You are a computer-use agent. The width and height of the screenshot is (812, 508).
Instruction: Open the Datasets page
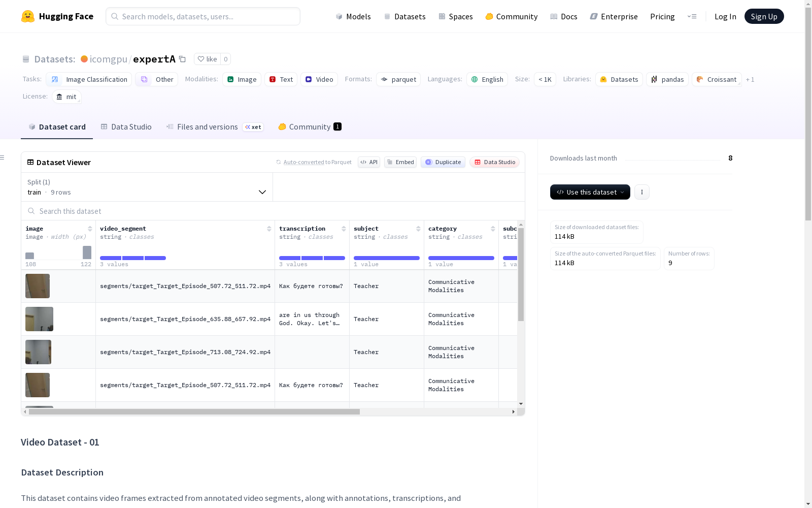pyautogui.click(x=404, y=16)
